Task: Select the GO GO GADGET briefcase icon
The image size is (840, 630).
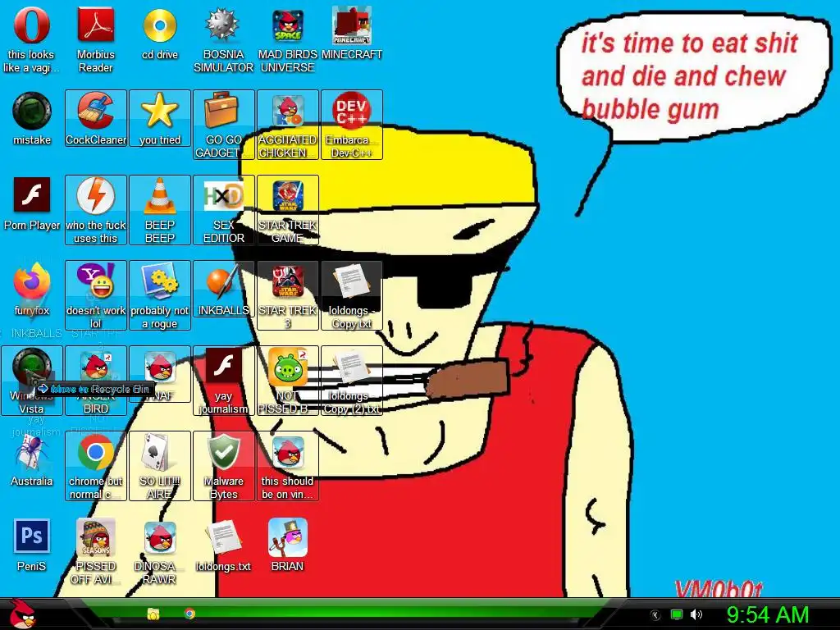Action: [x=223, y=125]
